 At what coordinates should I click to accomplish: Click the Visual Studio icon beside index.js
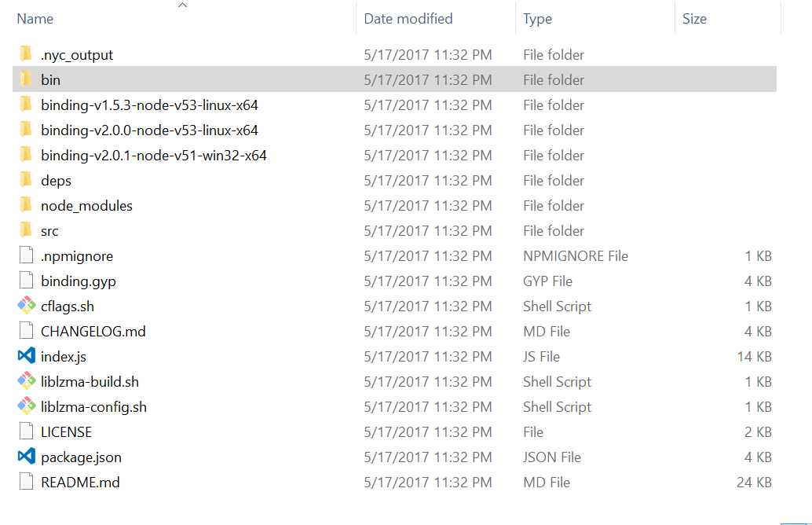pos(25,356)
